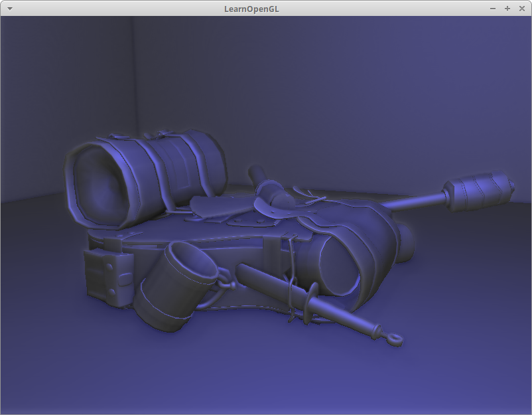Click the round knob atop the backpack
This screenshot has width=532, height=415.
283,199
